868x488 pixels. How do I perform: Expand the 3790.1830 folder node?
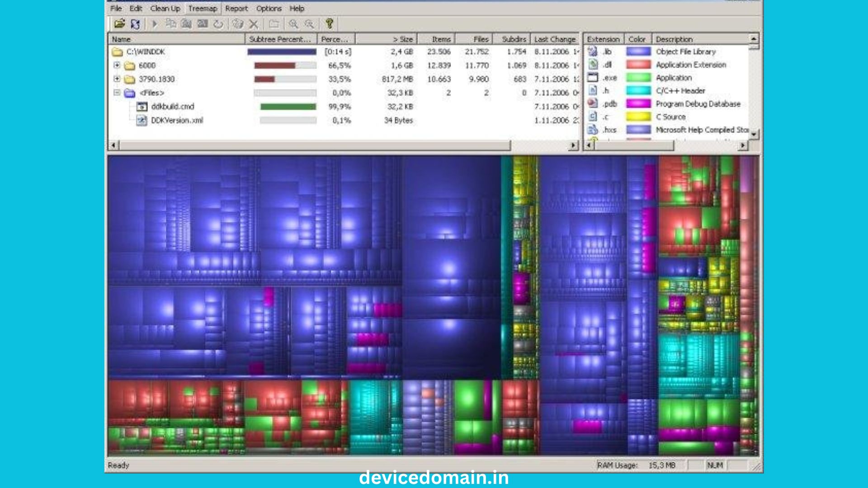(117, 79)
